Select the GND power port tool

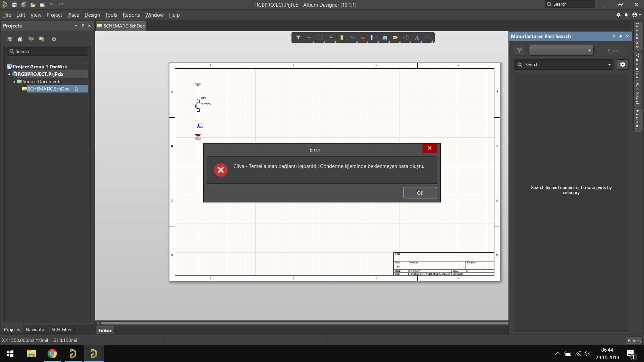363,38
